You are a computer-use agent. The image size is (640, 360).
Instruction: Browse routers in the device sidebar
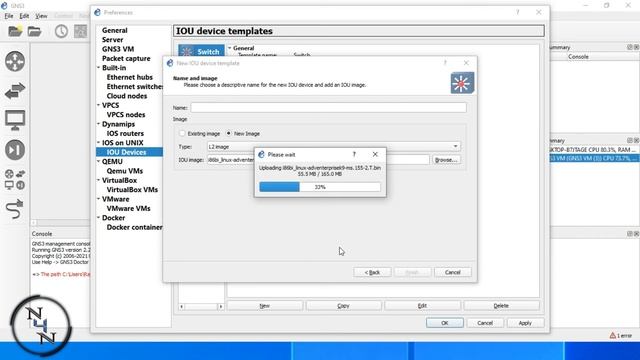pyautogui.click(x=15, y=61)
